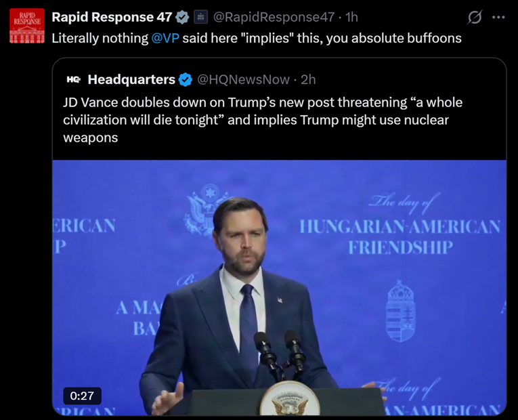Click the 2h timestamp of the quoted post
This screenshot has height=420, width=518.
[308, 80]
